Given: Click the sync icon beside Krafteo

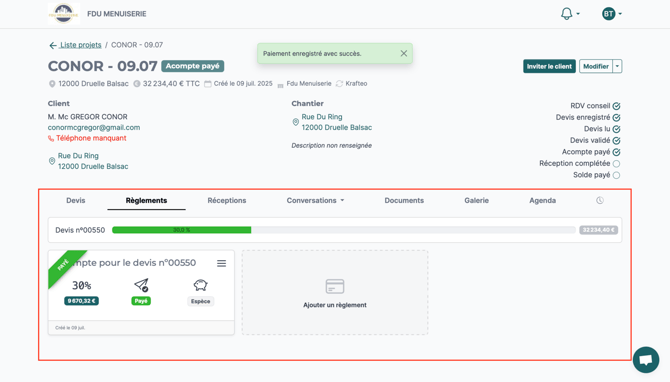Looking at the screenshot, I should tap(339, 84).
